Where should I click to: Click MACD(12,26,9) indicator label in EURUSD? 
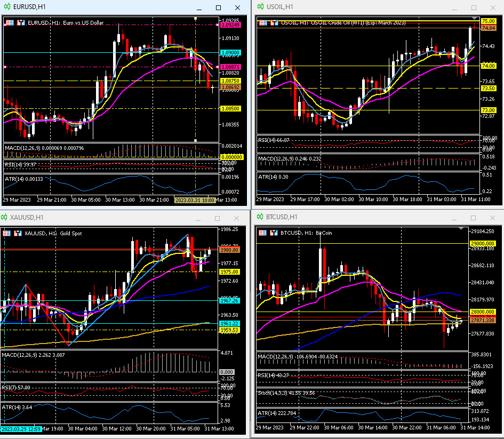pos(44,148)
